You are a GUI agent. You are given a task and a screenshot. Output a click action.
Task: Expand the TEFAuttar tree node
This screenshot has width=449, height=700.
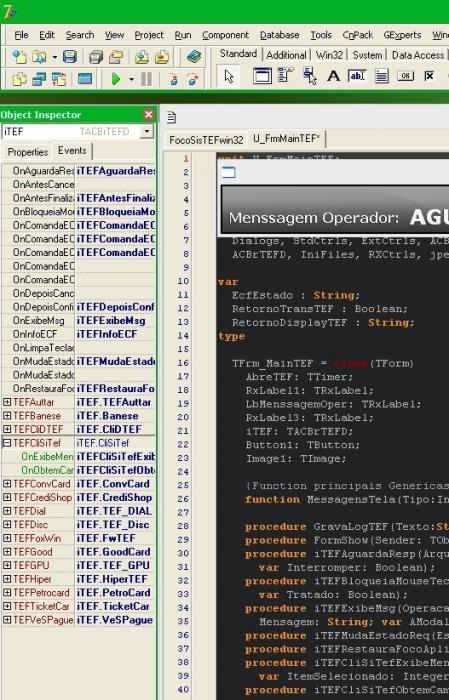[x=7, y=402]
